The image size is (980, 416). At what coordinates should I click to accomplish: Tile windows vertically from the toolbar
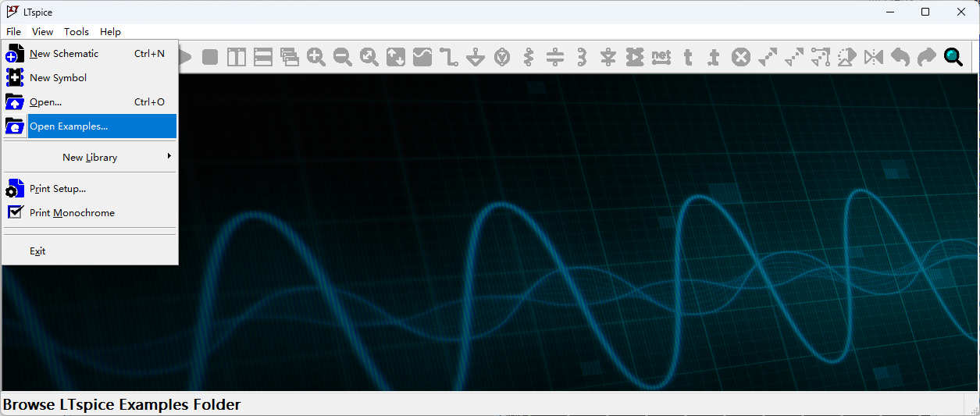(x=237, y=57)
